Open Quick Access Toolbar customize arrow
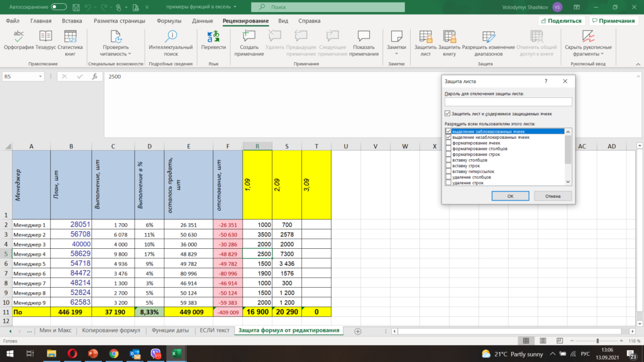Image resolution: width=644 pixels, height=362 pixels. click(x=147, y=7)
